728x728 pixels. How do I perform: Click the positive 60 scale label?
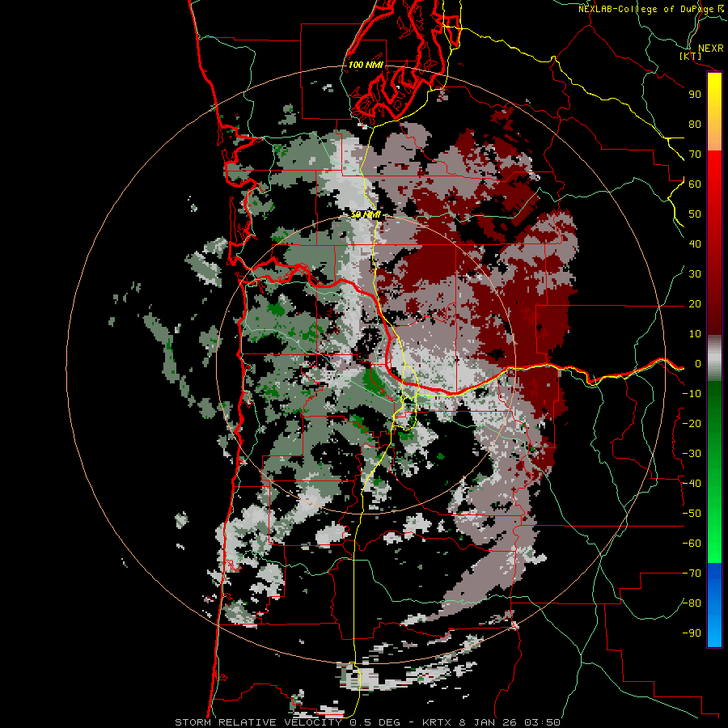click(x=695, y=184)
